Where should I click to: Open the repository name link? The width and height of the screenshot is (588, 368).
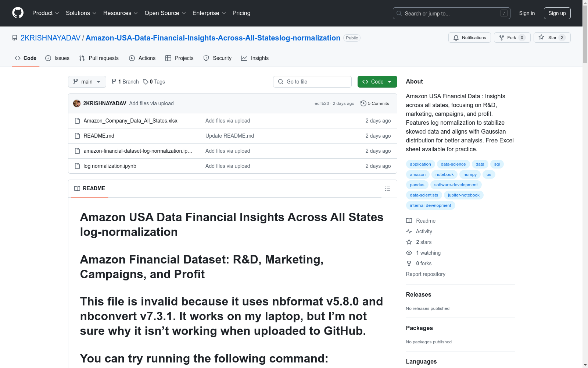tap(213, 38)
